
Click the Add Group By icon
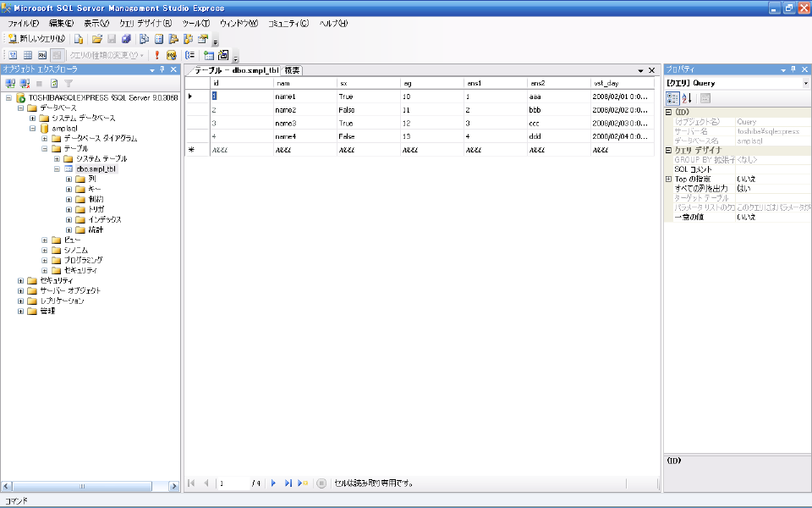pos(190,55)
